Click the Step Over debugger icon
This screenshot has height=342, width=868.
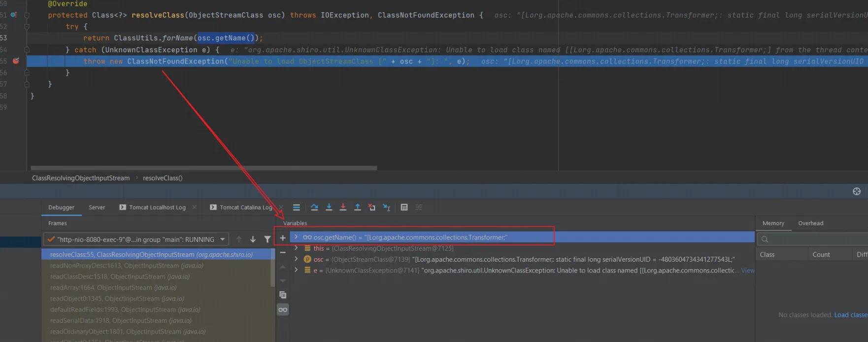click(314, 207)
